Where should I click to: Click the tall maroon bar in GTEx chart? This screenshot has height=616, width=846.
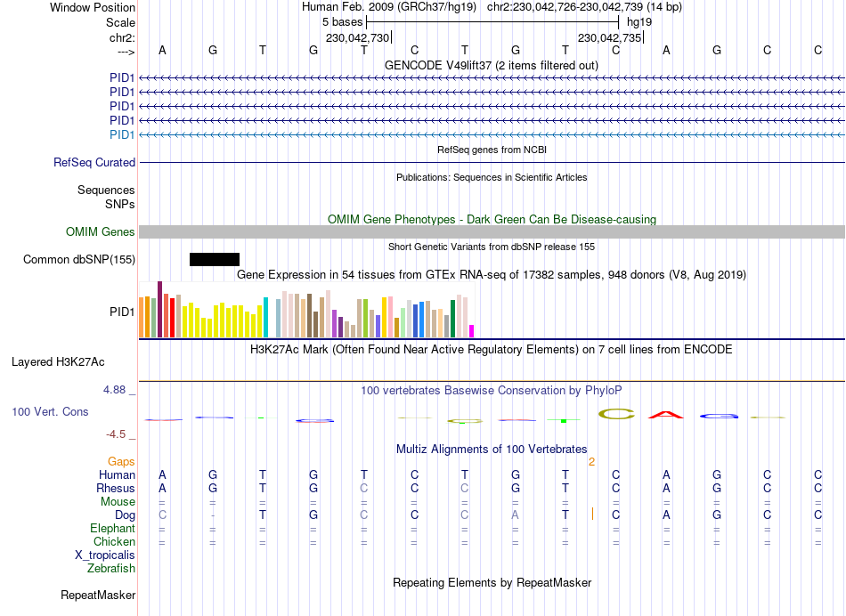(x=159, y=309)
